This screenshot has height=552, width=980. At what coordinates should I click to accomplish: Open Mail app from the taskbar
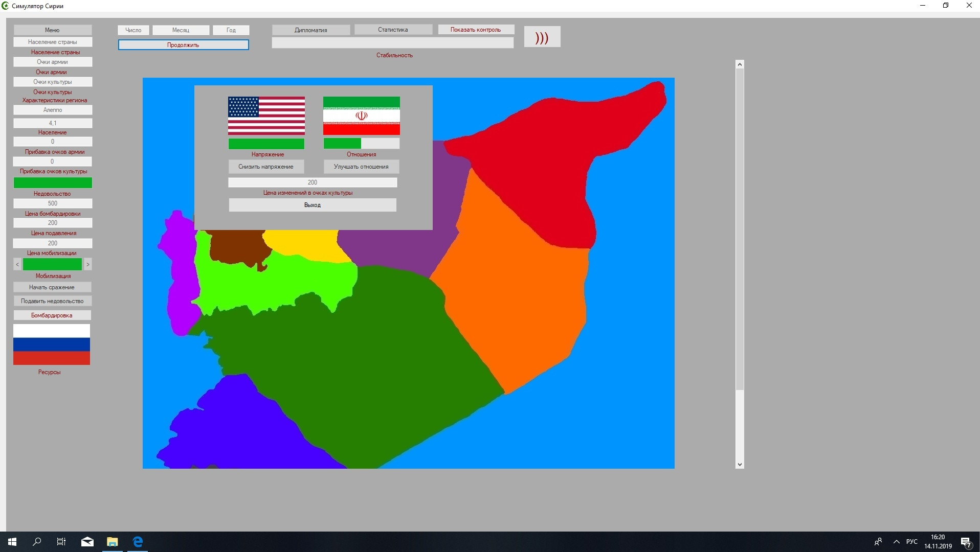tap(87, 542)
